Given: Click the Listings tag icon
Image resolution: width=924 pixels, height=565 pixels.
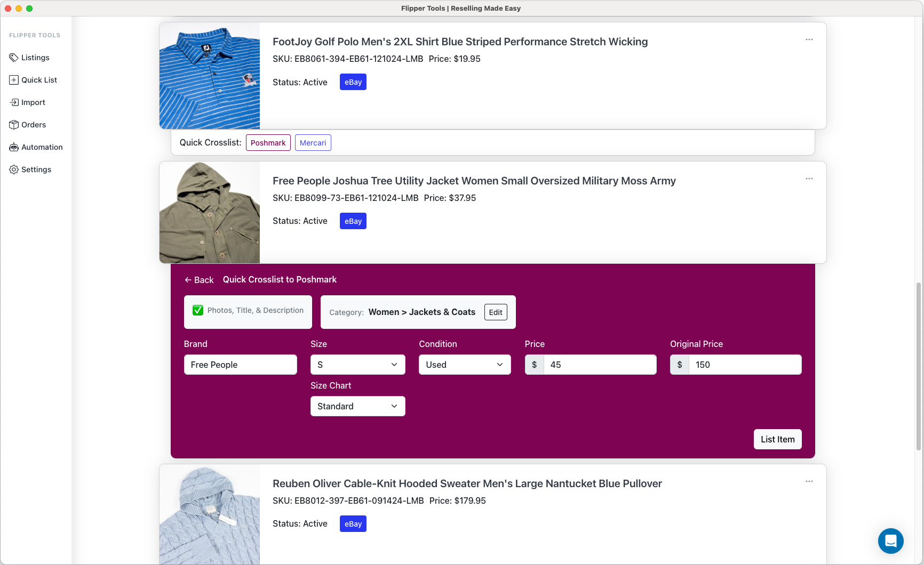Looking at the screenshot, I should (14, 58).
